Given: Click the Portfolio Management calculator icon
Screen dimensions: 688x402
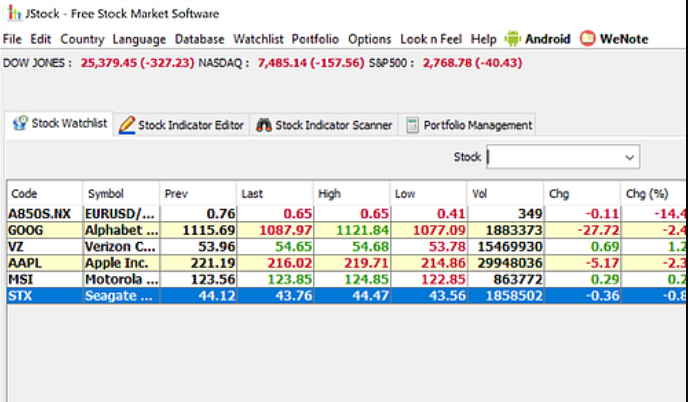Looking at the screenshot, I should tap(412, 125).
